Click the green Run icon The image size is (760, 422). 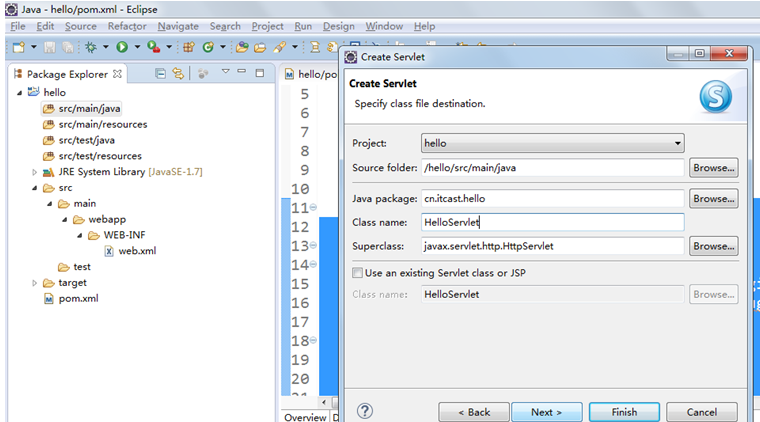pyautogui.click(x=122, y=47)
